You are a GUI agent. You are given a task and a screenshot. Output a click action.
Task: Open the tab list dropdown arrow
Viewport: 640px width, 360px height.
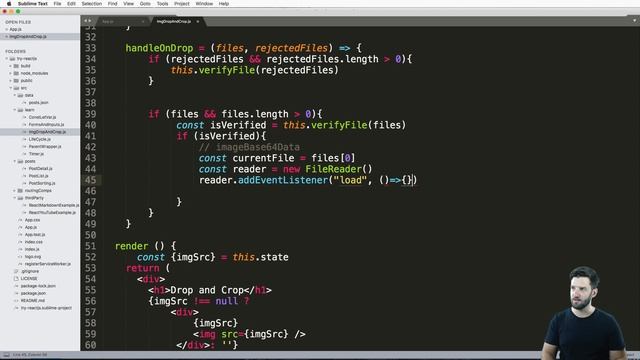click(x=634, y=21)
